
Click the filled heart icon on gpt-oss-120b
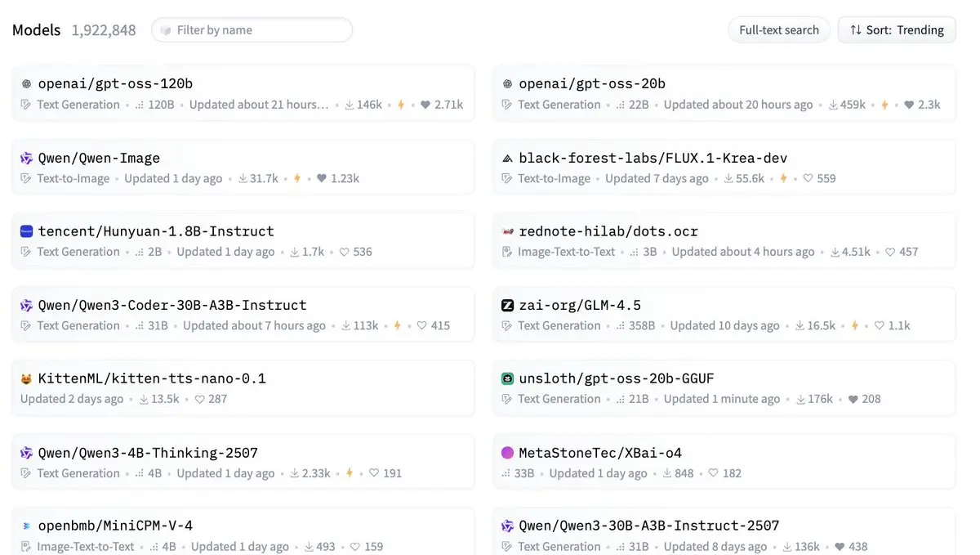click(425, 105)
